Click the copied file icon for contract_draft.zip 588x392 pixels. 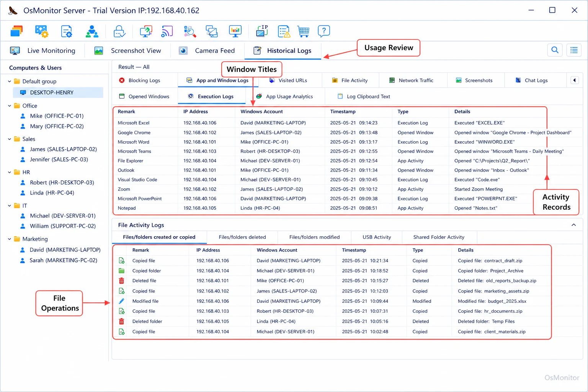pos(121,261)
